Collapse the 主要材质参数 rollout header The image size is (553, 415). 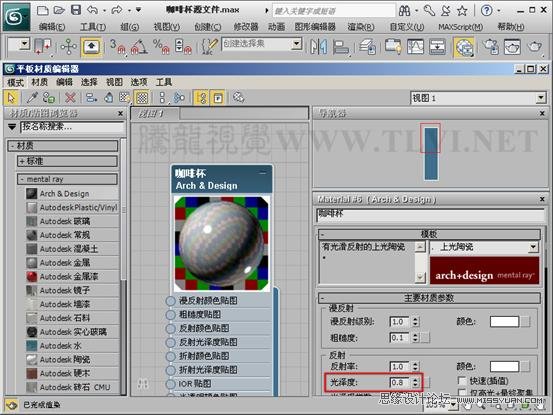[429, 298]
